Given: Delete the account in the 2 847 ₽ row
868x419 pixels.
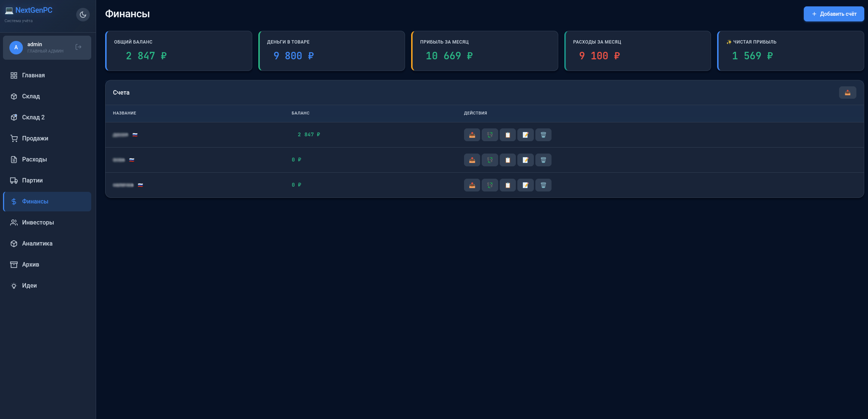Looking at the screenshot, I should (543, 135).
